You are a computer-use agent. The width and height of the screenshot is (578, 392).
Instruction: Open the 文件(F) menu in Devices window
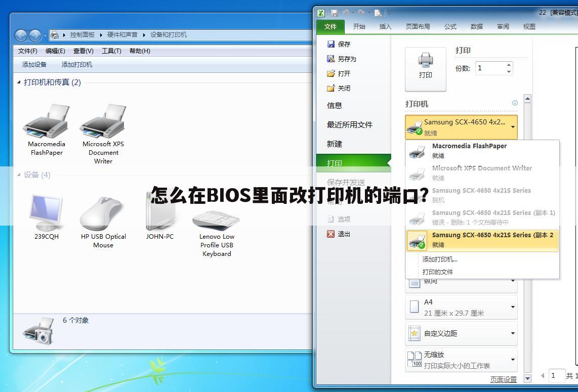tap(28, 51)
